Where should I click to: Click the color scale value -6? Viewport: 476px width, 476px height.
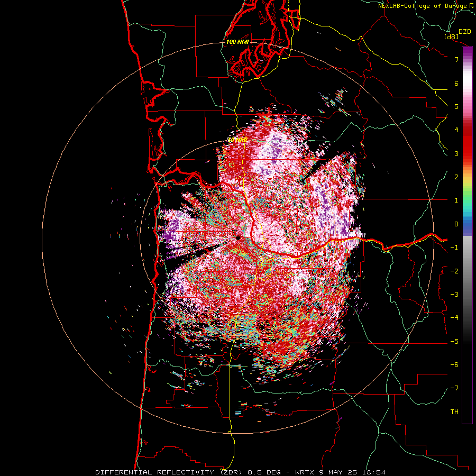(x=454, y=365)
